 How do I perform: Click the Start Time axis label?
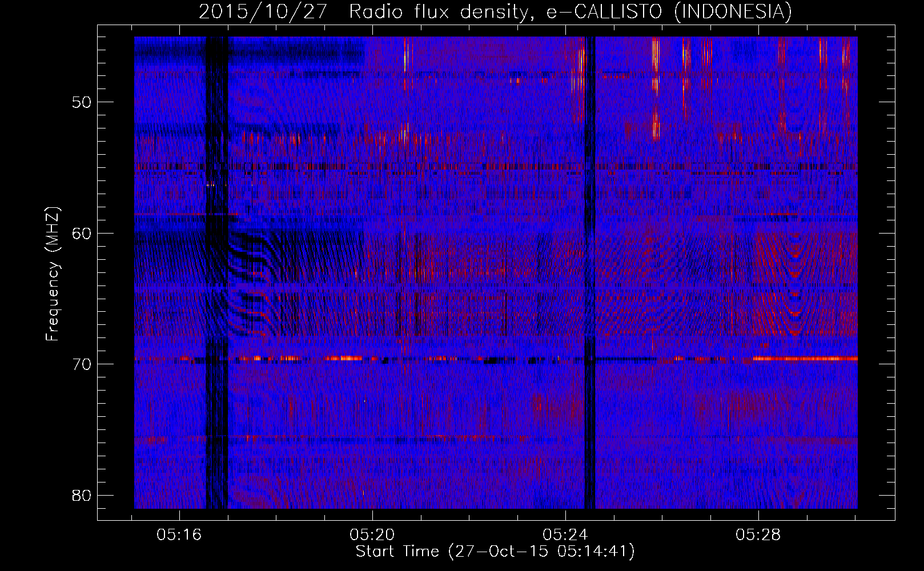tap(495, 552)
